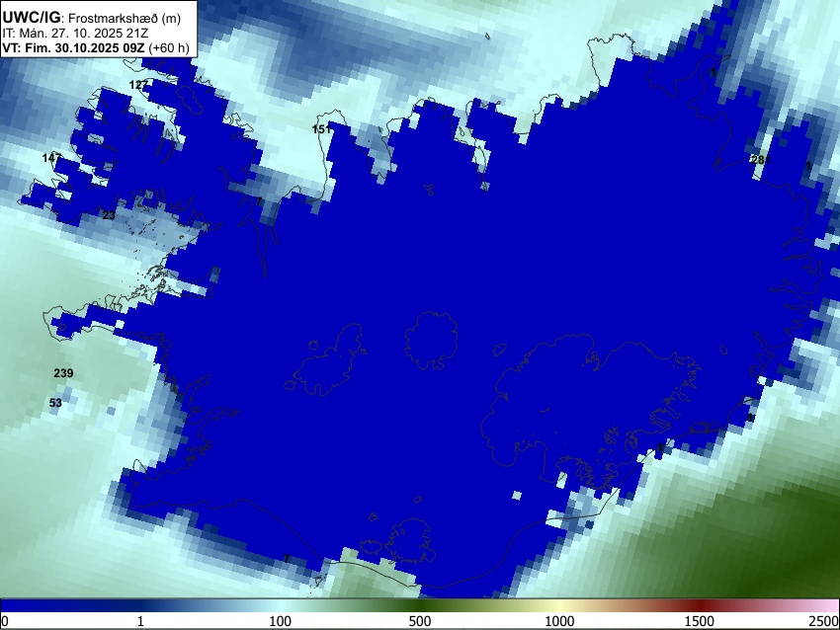Click the valid time 'VT: Fim. 30.10.2025 09Z (+60 h)'
This screenshot has height=630, width=840.
(x=96, y=47)
